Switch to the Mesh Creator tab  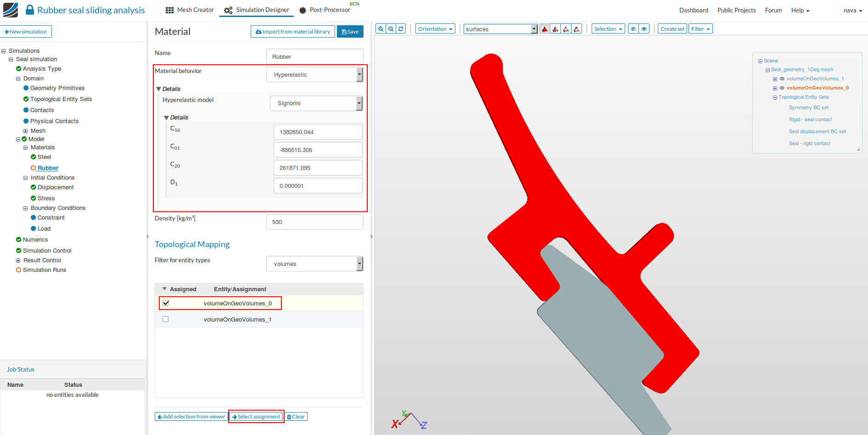(x=190, y=10)
